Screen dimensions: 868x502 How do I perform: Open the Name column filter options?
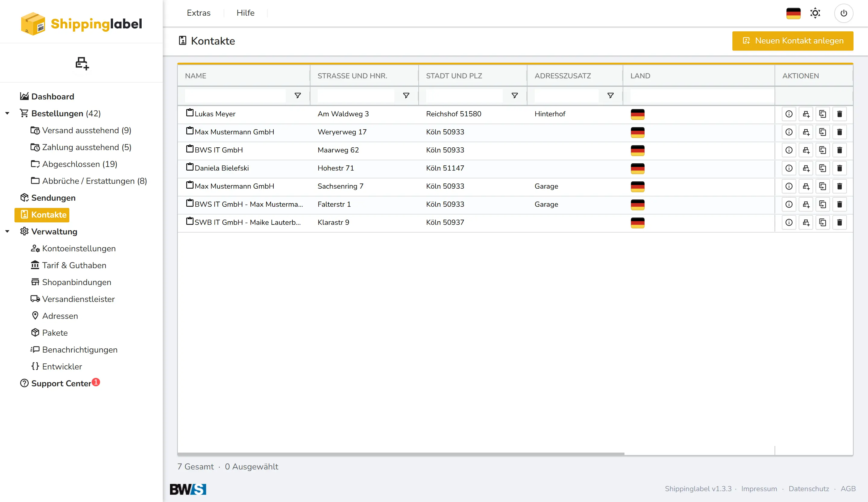pos(297,96)
